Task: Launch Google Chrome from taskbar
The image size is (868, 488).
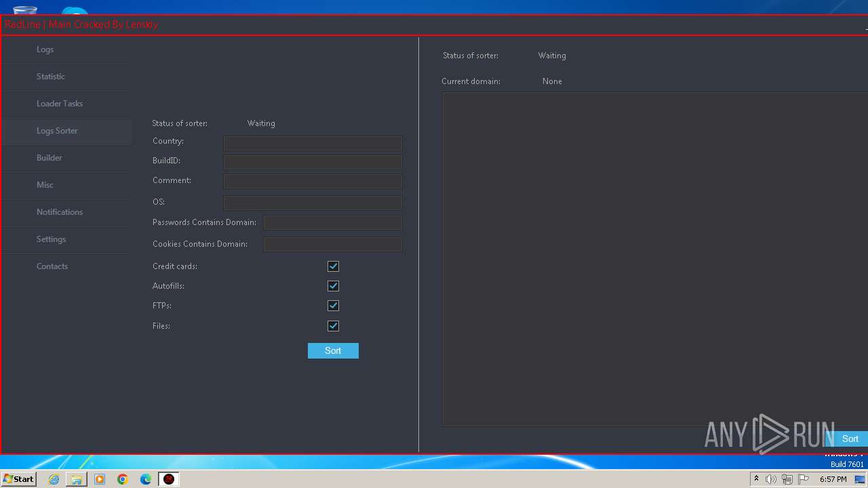Action: [123, 479]
